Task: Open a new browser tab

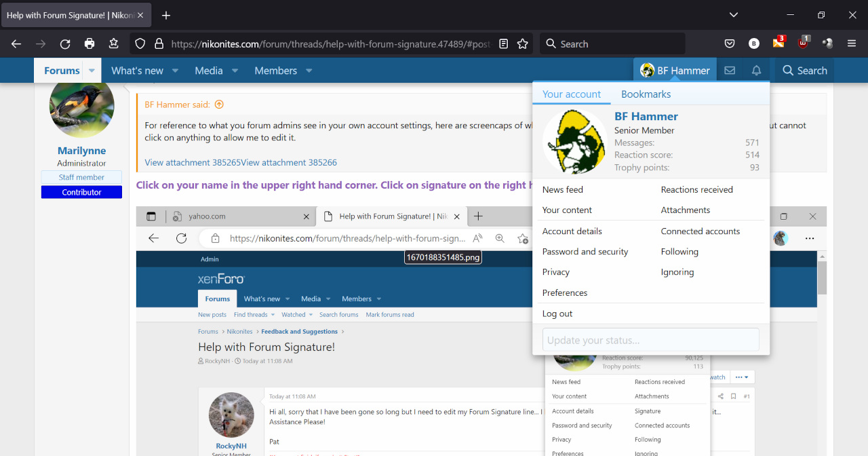Action: point(166,15)
